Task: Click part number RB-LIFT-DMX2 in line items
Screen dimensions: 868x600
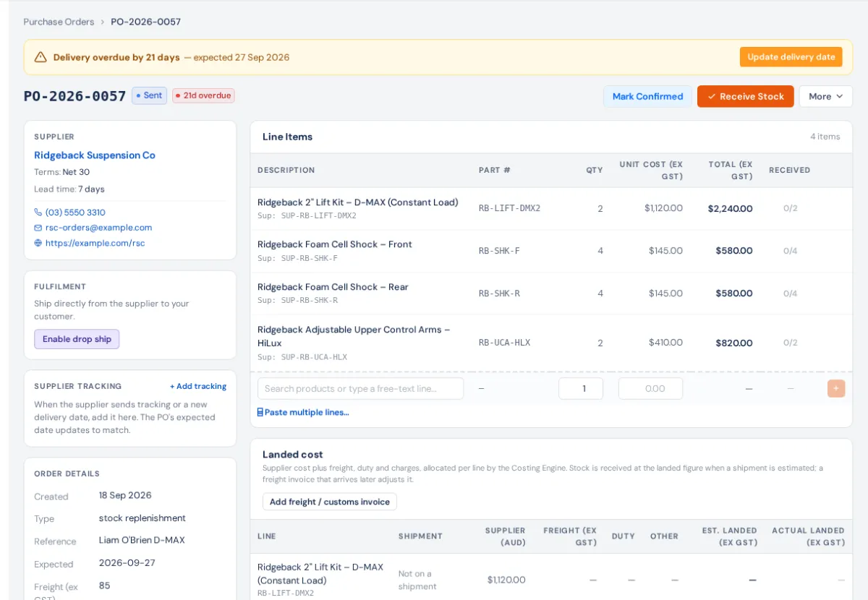Action: [x=509, y=208]
